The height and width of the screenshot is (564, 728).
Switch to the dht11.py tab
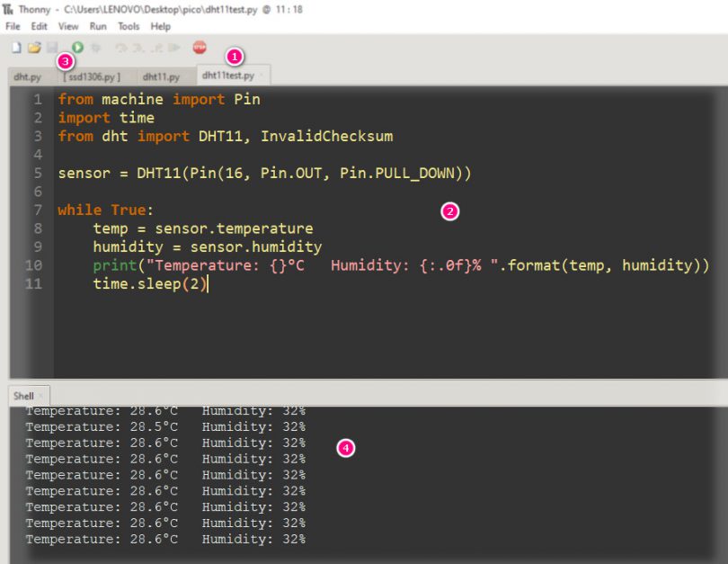click(x=162, y=76)
